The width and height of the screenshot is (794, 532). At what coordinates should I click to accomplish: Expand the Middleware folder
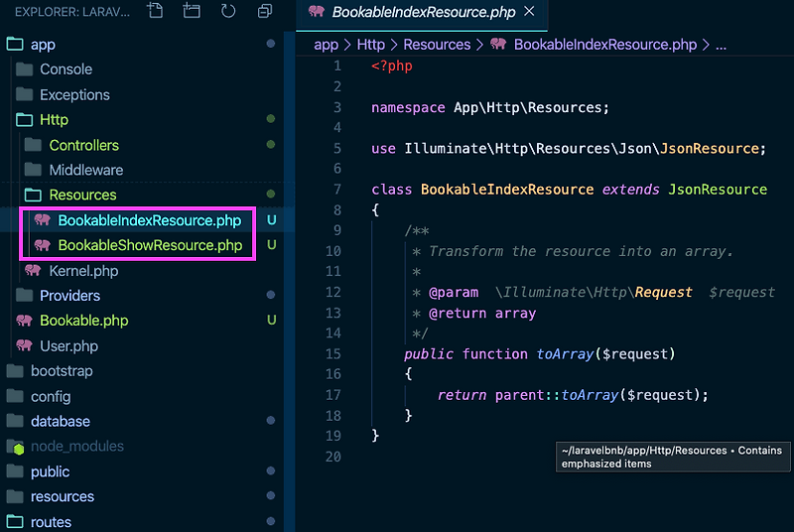[x=142, y=170]
